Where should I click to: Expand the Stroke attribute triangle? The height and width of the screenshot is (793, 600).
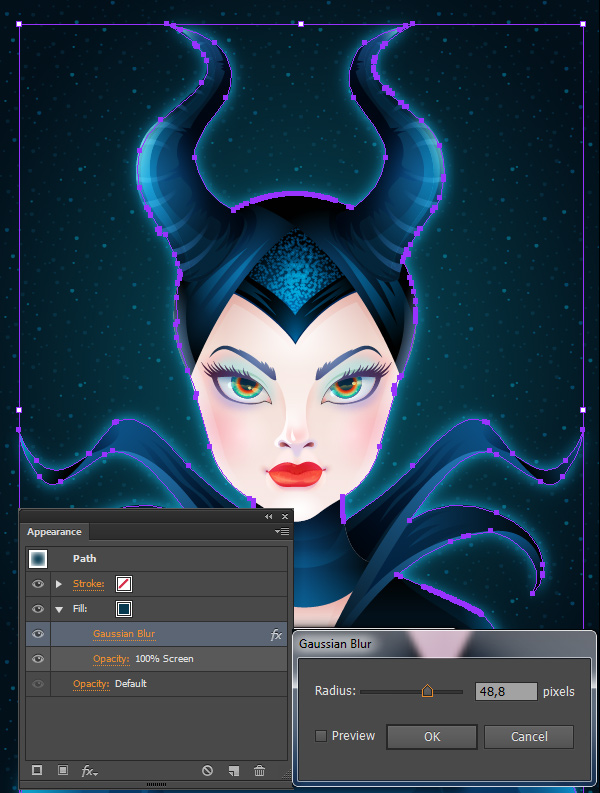[x=59, y=584]
